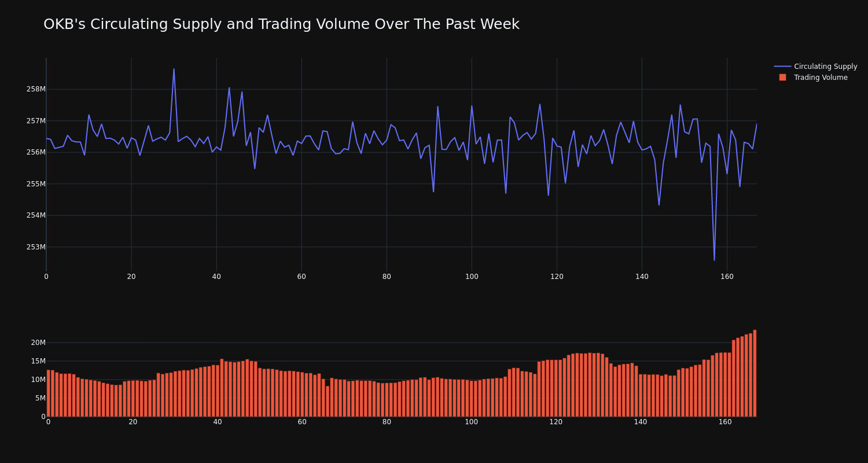
Task: Click the blue Circulating Supply legend line
Action: [782, 67]
